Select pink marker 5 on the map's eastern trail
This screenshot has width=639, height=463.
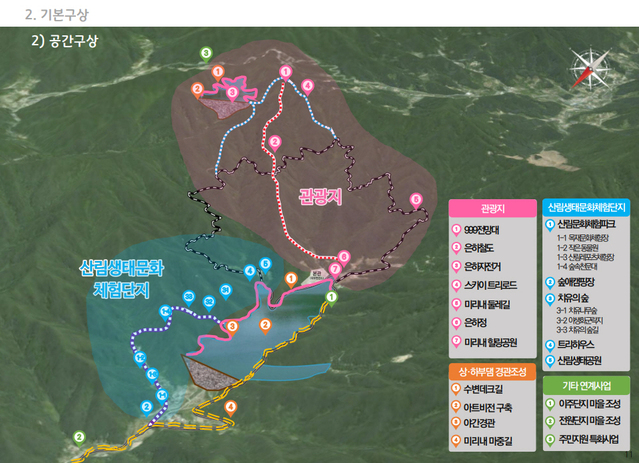[416, 199]
